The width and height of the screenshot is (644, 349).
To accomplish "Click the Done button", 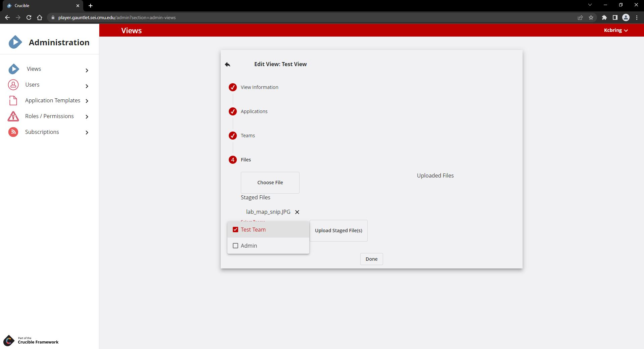I will pyautogui.click(x=371, y=259).
